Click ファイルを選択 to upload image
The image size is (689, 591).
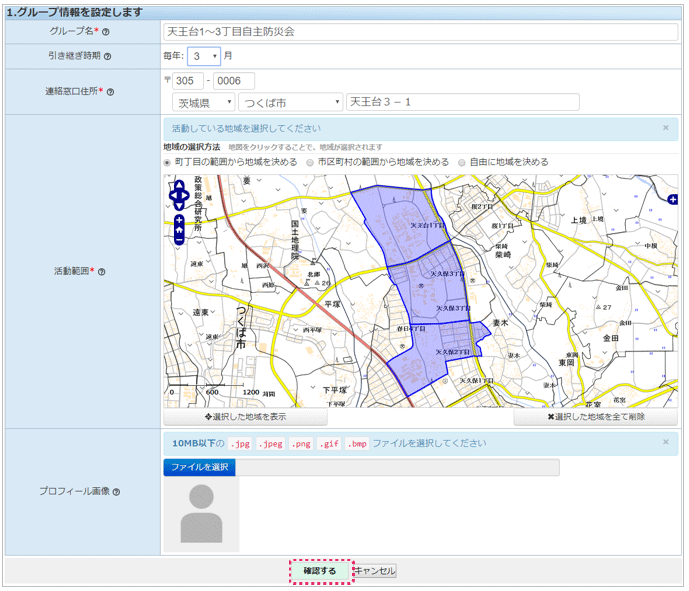200,467
